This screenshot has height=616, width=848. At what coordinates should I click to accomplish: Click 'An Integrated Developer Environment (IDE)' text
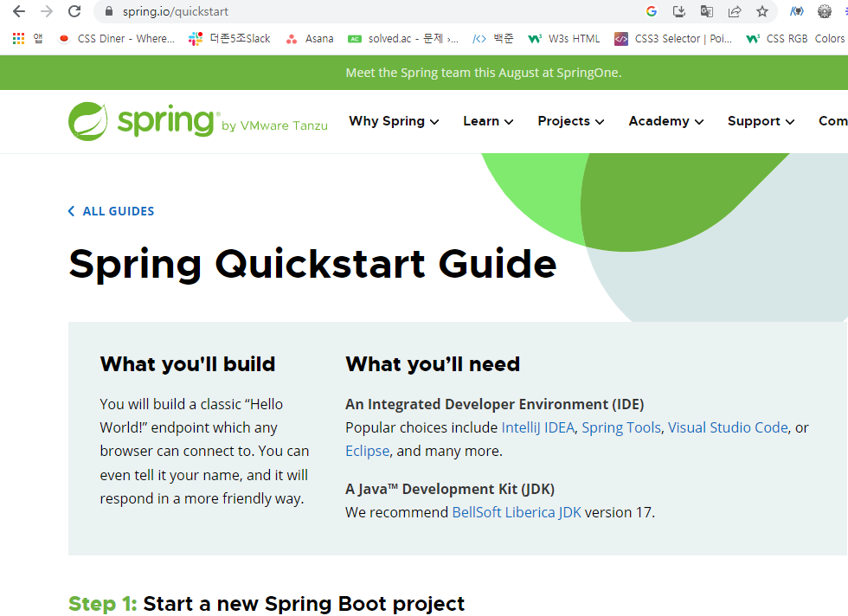495,404
